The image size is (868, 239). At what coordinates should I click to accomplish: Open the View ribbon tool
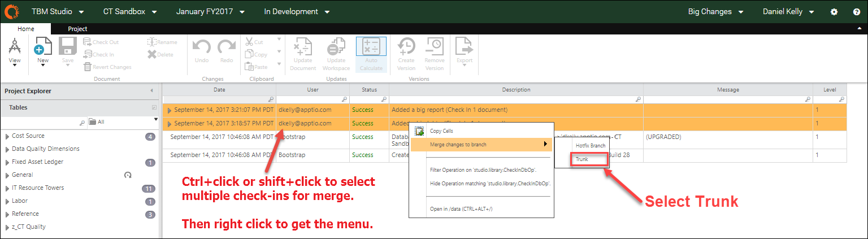point(15,53)
